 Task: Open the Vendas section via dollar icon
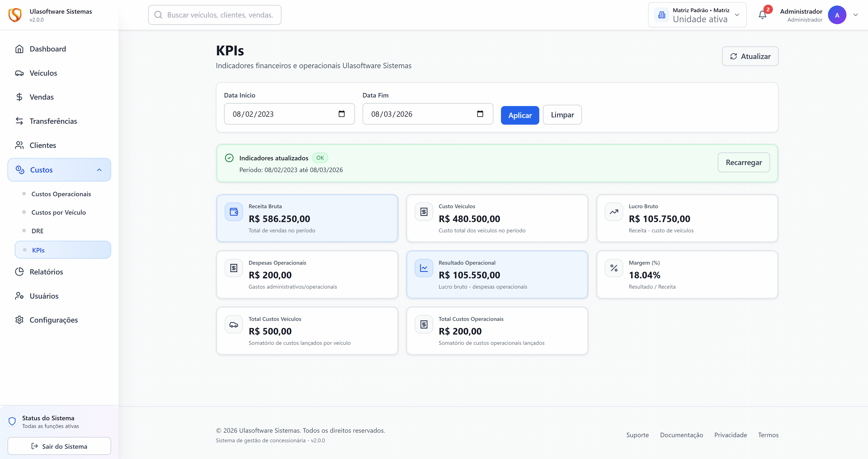click(19, 97)
